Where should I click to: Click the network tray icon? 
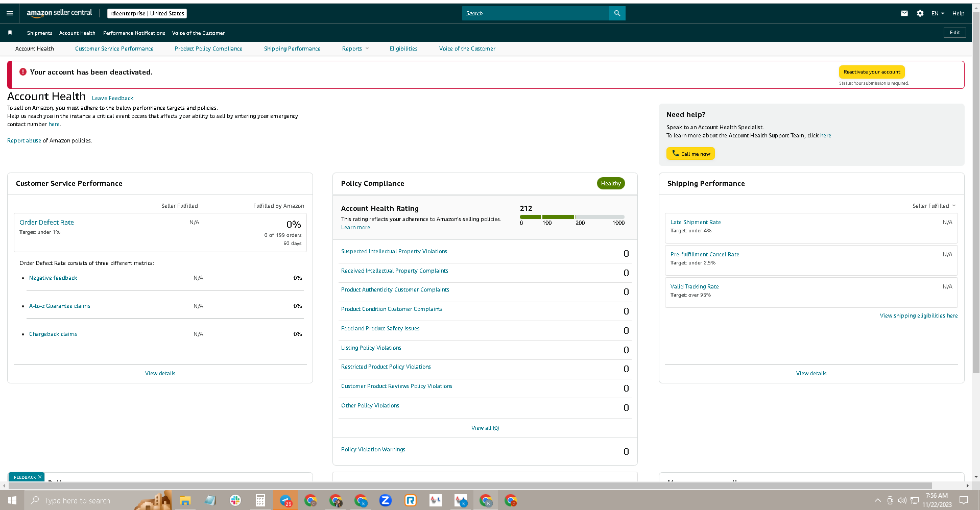coord(915,500)
